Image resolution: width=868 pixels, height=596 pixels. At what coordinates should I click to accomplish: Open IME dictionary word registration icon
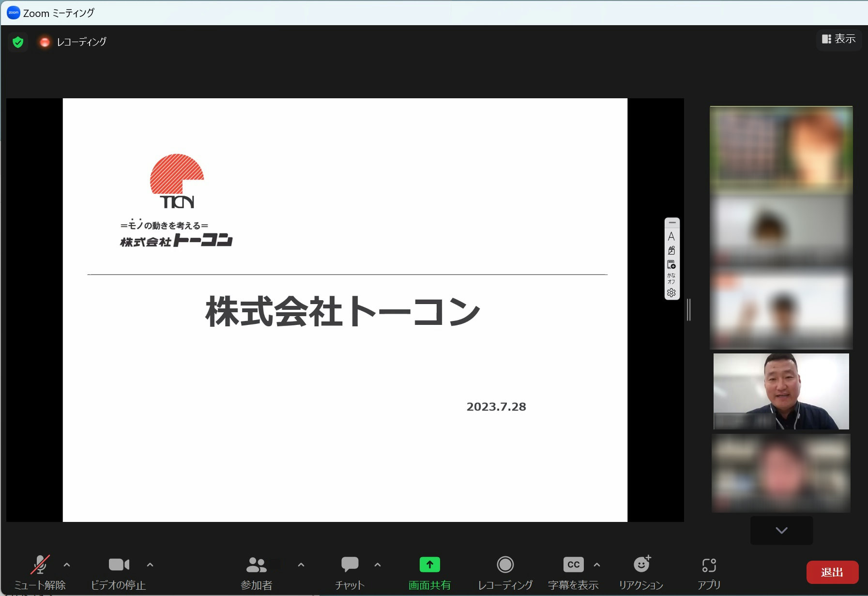(x=671, y=264)
